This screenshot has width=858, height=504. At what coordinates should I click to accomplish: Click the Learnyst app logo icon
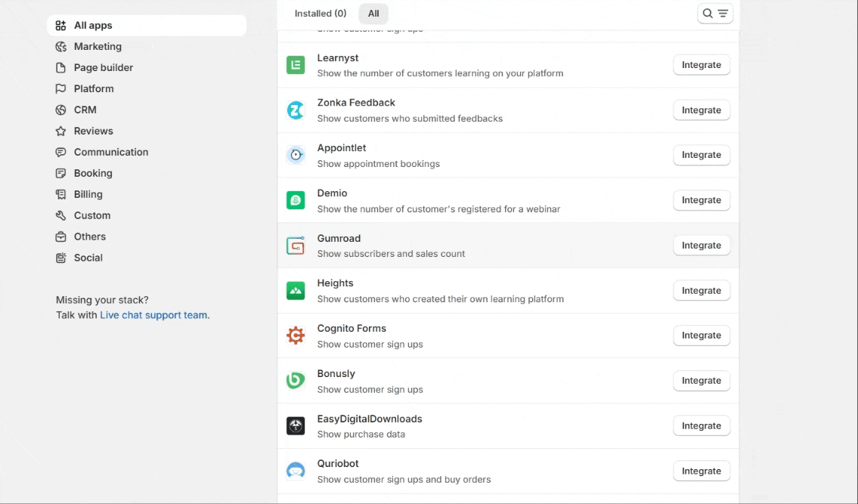(296, 65)
